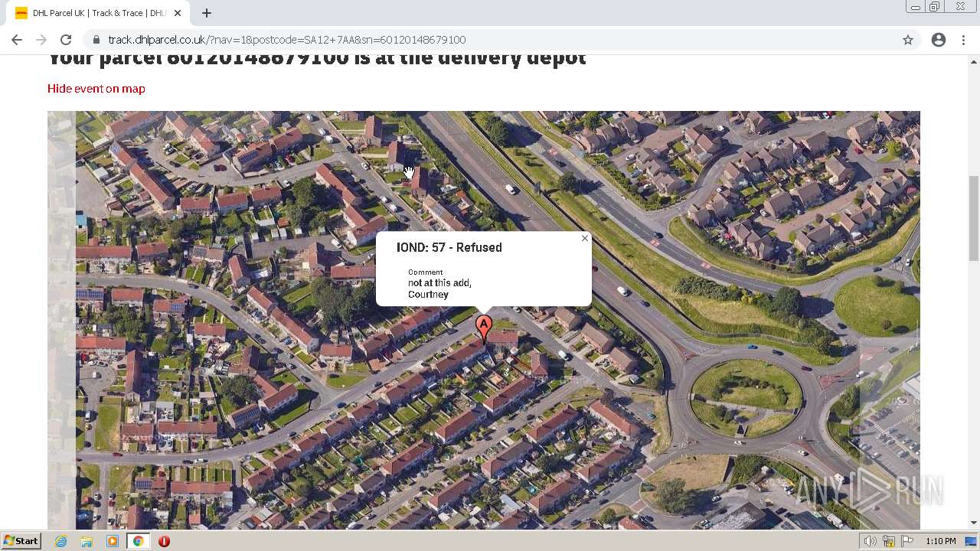Select the DHL Parcel UK Track & Trace tab
980x551 pixels.
(x=98, y=13)
